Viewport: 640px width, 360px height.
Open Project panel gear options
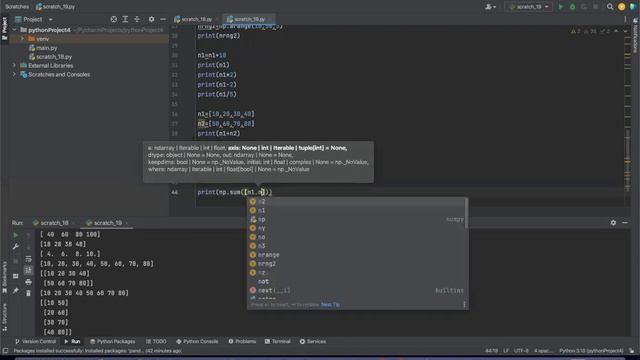(151, 19)
